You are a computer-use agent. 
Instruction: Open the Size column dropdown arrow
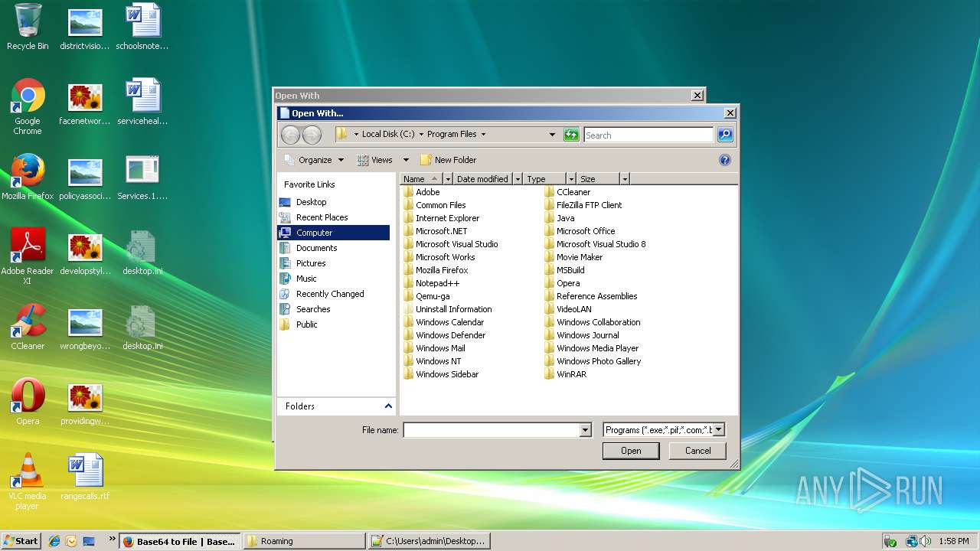click(x=625, y=179)
